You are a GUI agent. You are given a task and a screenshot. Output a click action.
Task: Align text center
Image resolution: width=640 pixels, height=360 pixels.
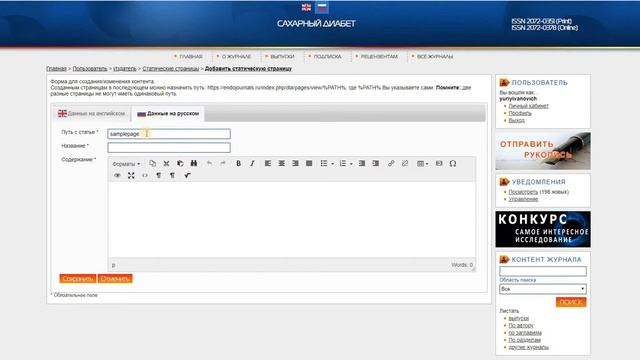point(282,163)
